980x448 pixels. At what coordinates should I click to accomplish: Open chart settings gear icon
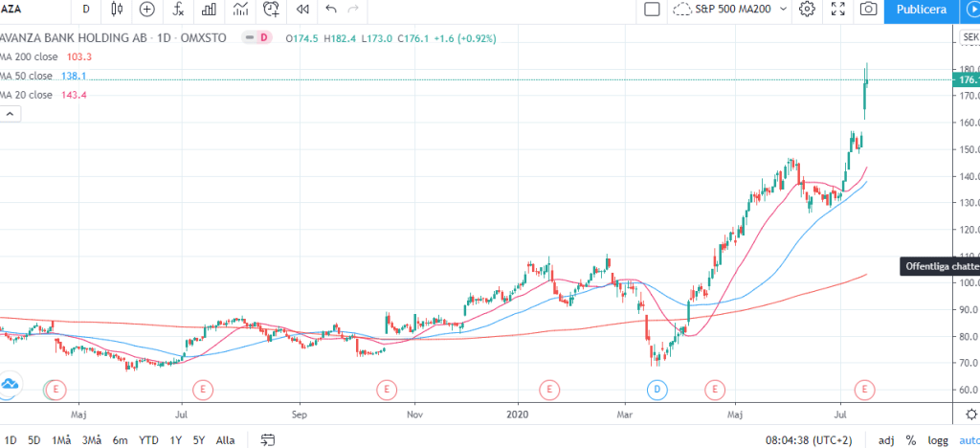pyautogui.click(x=807, y=10)
